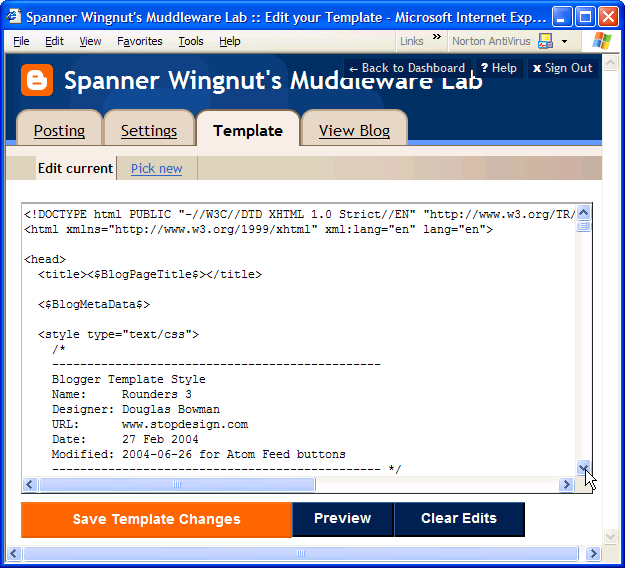Click the Pick new link
Image resolution: width=625 pixels, height=568 pixels.
[x=156, y=168]
